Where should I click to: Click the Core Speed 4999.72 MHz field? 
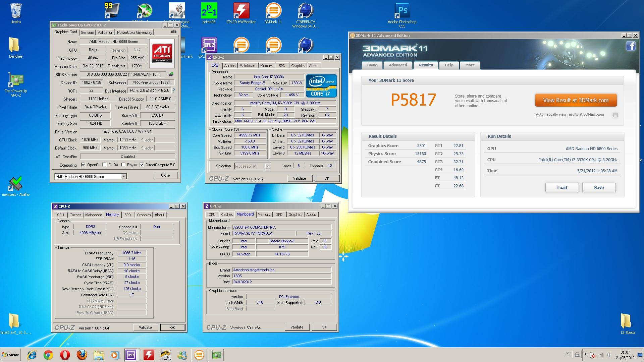click(250, 135)
